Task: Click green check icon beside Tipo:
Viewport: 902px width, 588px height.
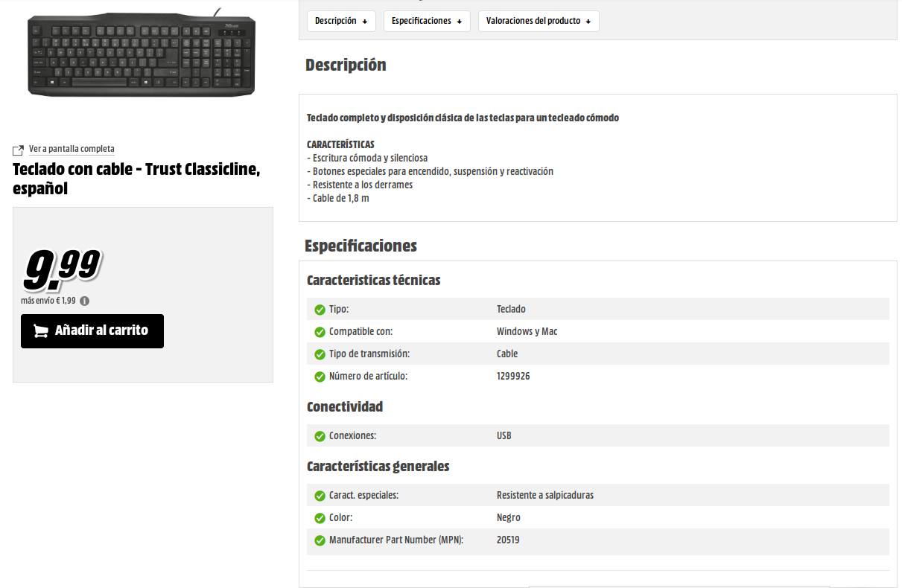Action: [320, 310]
